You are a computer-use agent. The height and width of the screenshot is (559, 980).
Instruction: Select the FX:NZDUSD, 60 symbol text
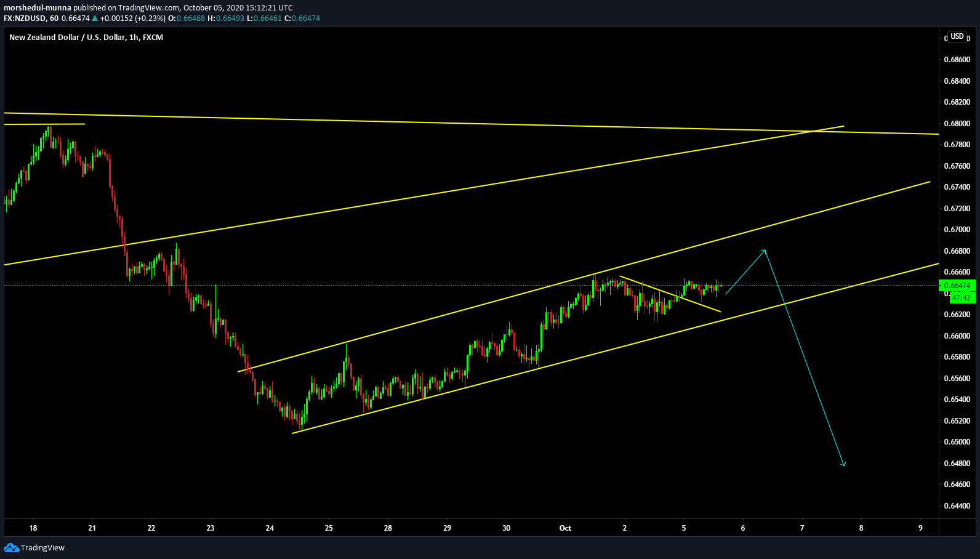point(31,18)
